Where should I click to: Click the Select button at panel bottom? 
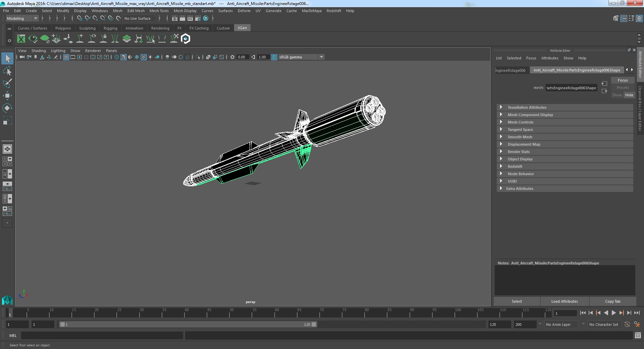tap(517, 301)
